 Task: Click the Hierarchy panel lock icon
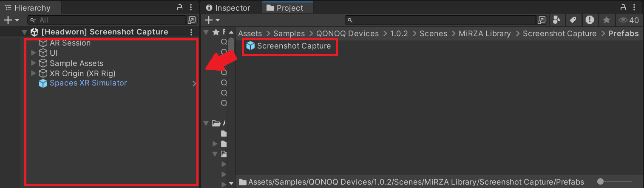180,7
